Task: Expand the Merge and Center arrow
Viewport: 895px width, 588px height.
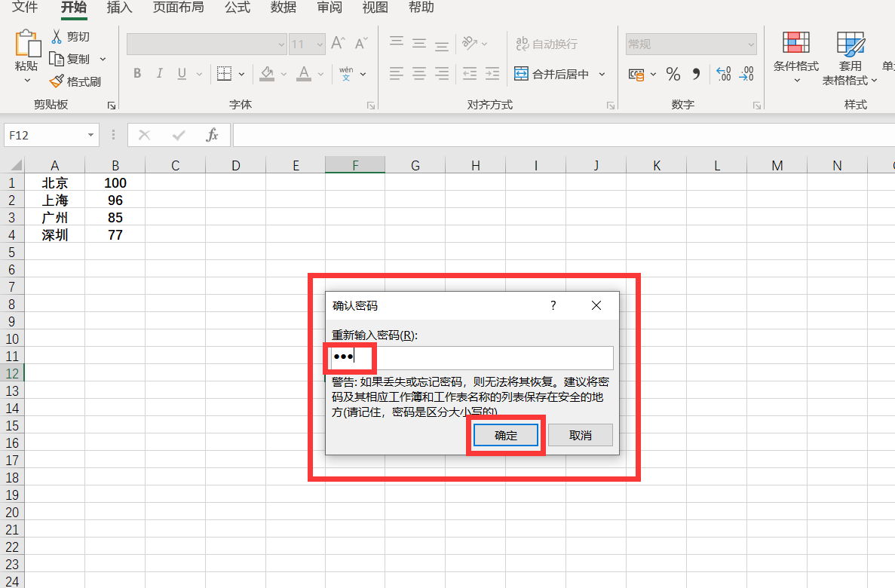Action: 602,74
